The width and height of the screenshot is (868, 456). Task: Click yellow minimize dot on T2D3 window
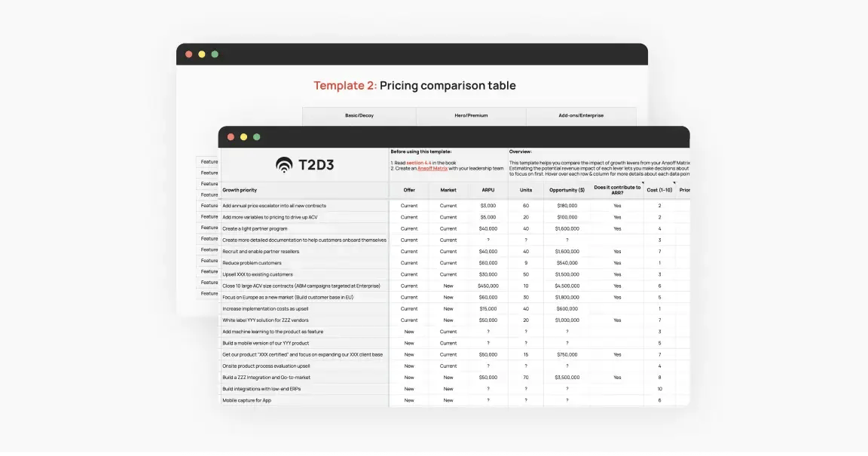coord(243,137)
